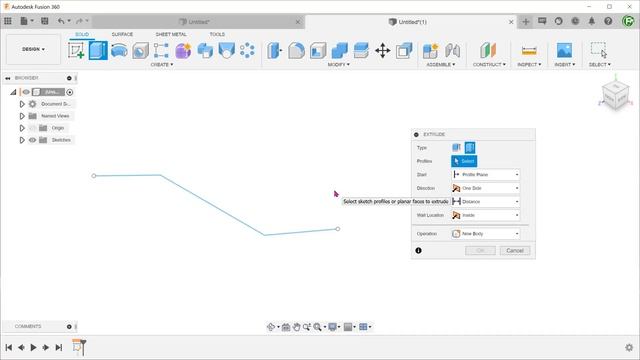Click the Save icon

pyautogui.click(x=45, y=21)
